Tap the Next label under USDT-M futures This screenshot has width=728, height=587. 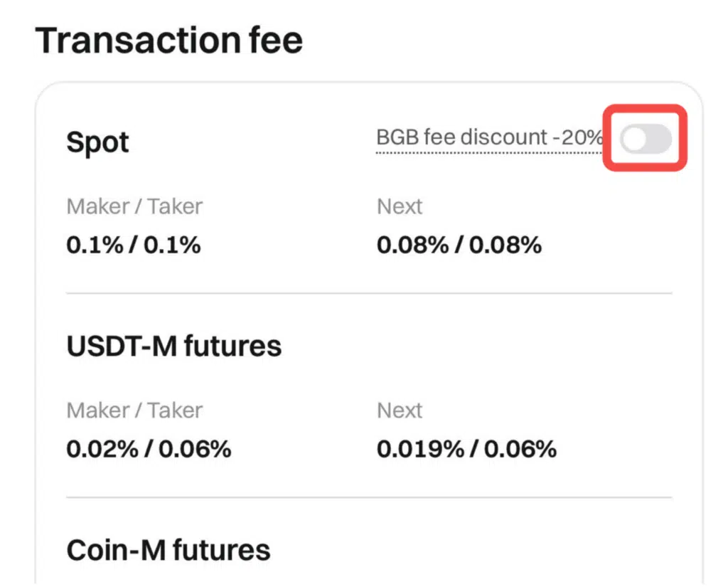(400, 411)
